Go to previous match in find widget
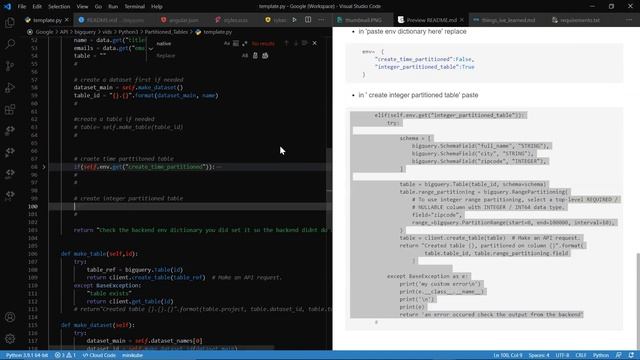Image resolution: width=640 pixels, height=360 pixels. click(286, 43)
